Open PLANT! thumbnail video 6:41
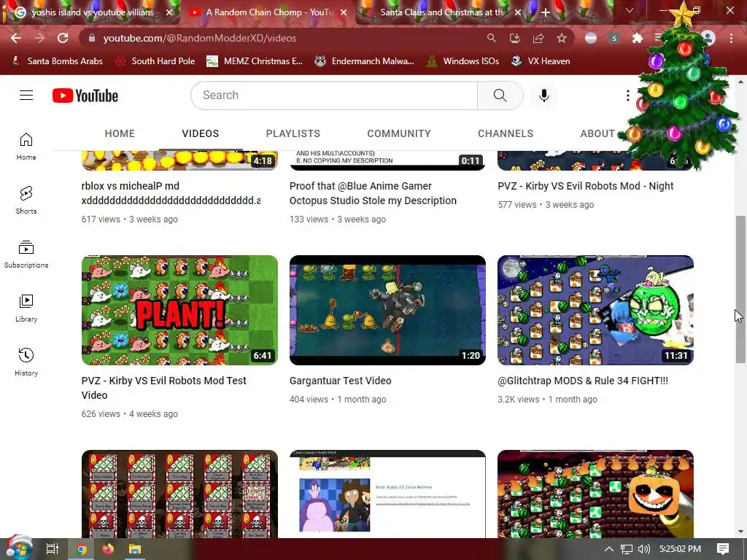The height and width of the screenshot is (560, 747). pyautogui.click(x=179, y=310)
